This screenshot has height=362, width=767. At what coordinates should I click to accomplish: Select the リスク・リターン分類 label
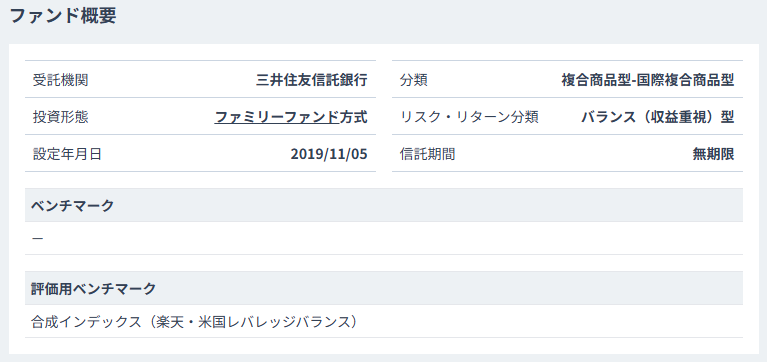click(x=469, y=117)
